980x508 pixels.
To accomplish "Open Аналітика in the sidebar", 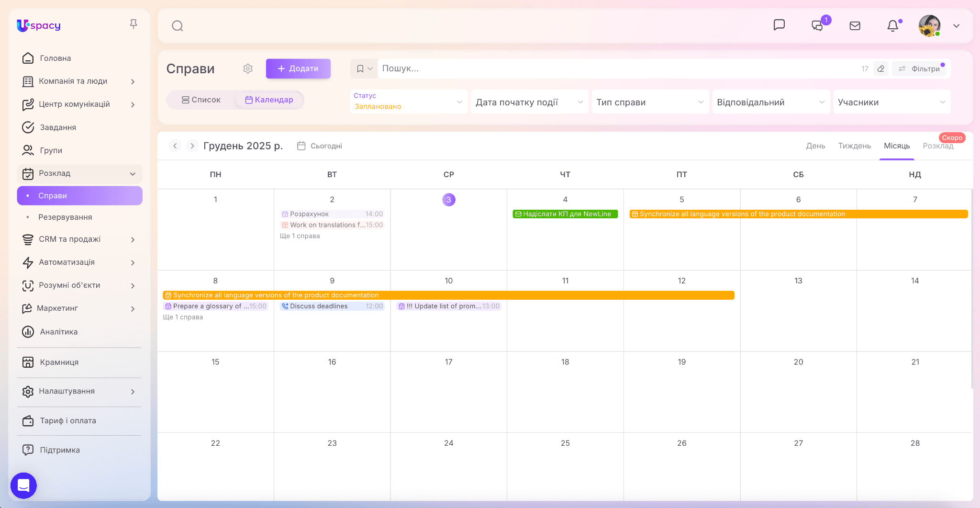I will click(x=79, y=332).
